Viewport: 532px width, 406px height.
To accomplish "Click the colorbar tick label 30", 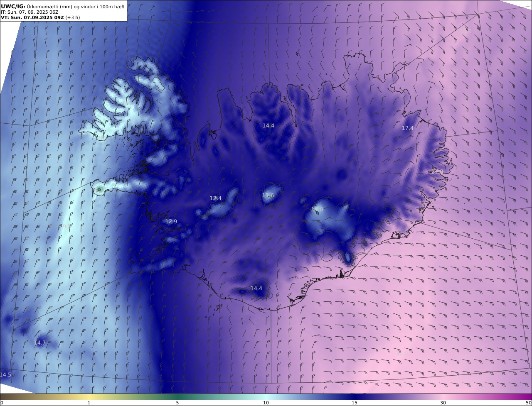I will pos(443,403).
